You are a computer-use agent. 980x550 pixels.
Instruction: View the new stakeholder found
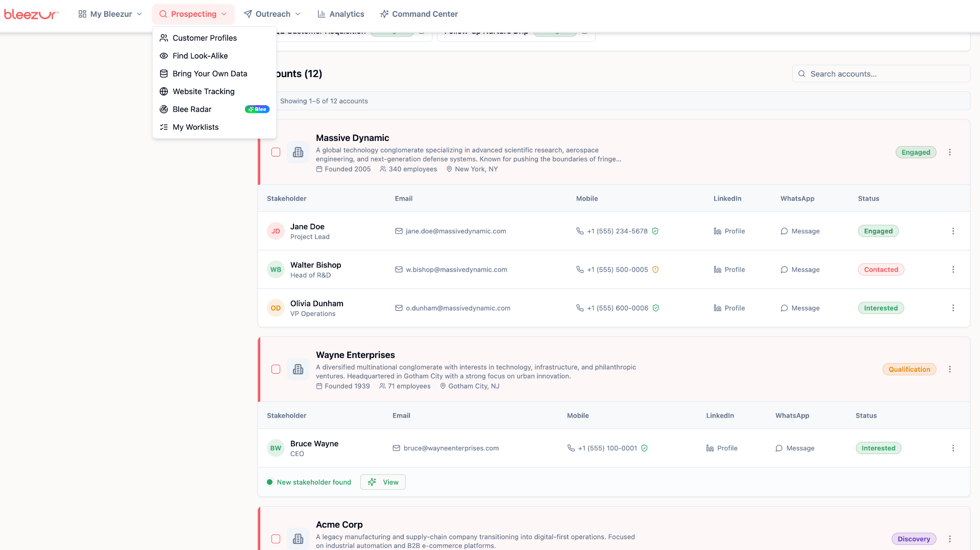point(383,482)
